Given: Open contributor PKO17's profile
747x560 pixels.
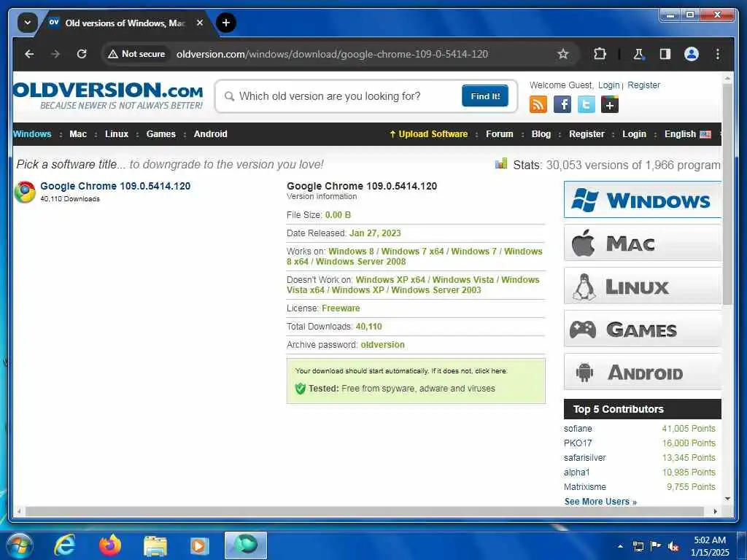Looking at the screenshot, I should (x=578, y=443).
